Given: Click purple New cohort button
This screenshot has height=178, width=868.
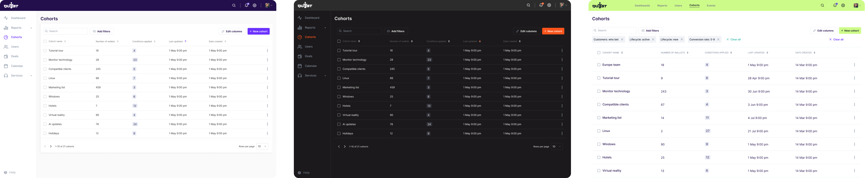Looking at the screenshot, I should 258,31.
